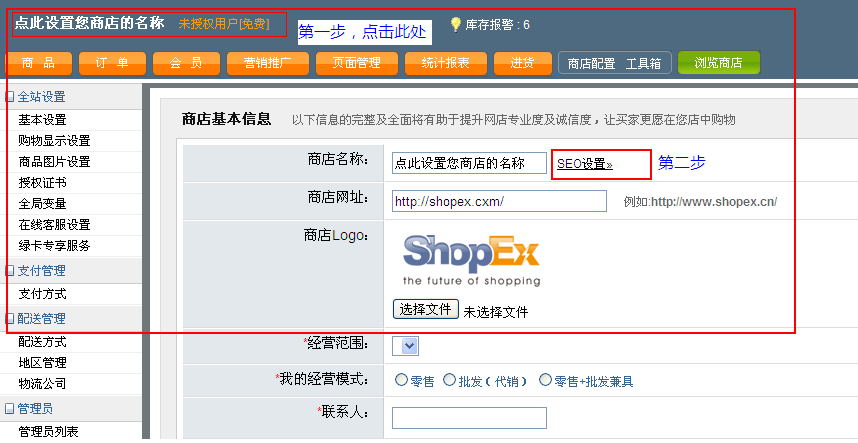Collapse the 支付管理 sidebar section
The height and width of the screenshot is (443, 858).
[10, 270]
